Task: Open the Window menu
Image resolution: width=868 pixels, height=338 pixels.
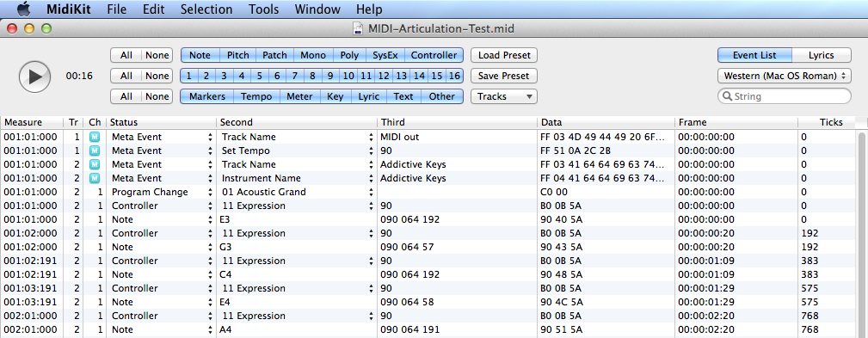Action: click(317, 9)
